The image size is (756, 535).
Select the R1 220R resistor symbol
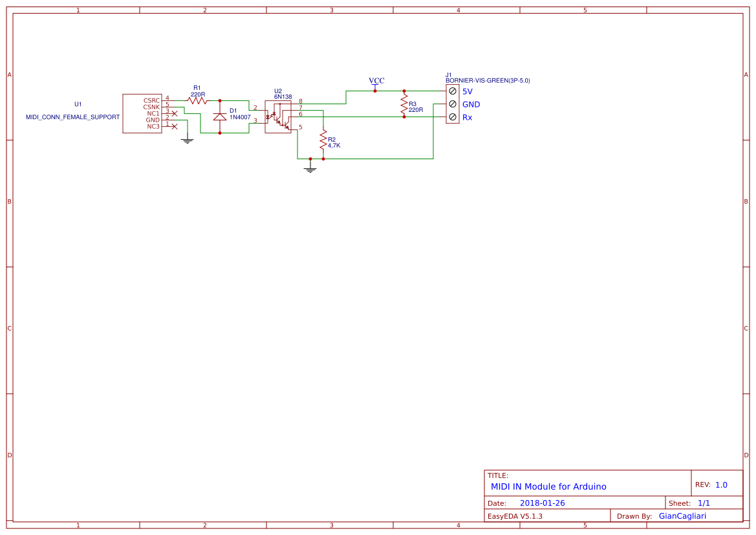click(197, 102)
